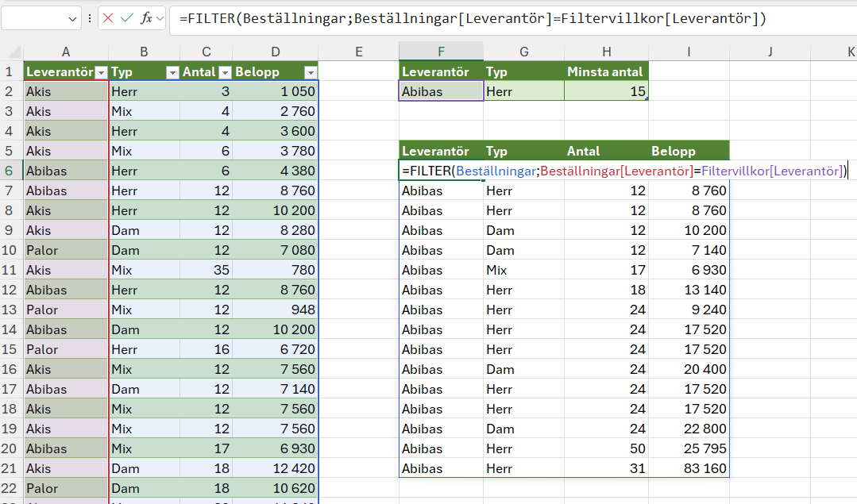857x504 pixels.
Task: Select row 13 header
Action: tap(10, 310)
